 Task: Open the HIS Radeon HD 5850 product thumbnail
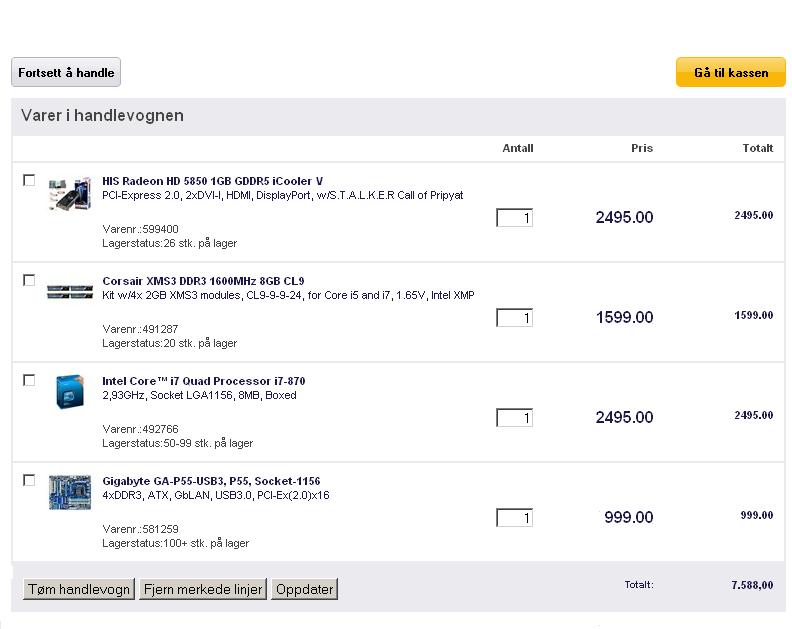(70, 193)
